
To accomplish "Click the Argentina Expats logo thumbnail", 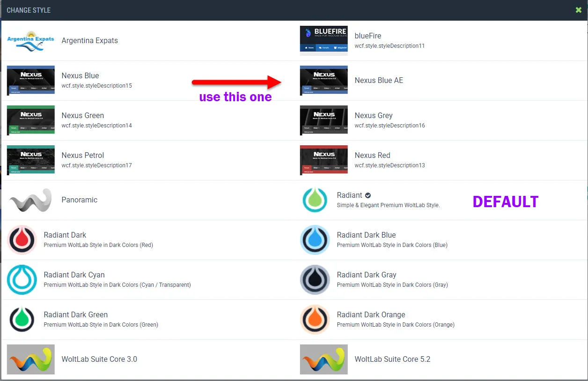I will [x=31, y=41].
